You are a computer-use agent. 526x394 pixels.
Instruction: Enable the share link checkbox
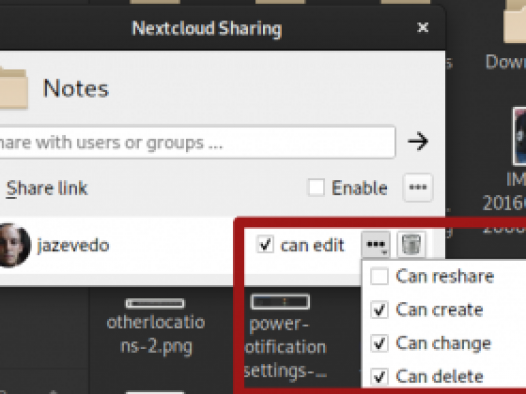[x=316, y=187]
